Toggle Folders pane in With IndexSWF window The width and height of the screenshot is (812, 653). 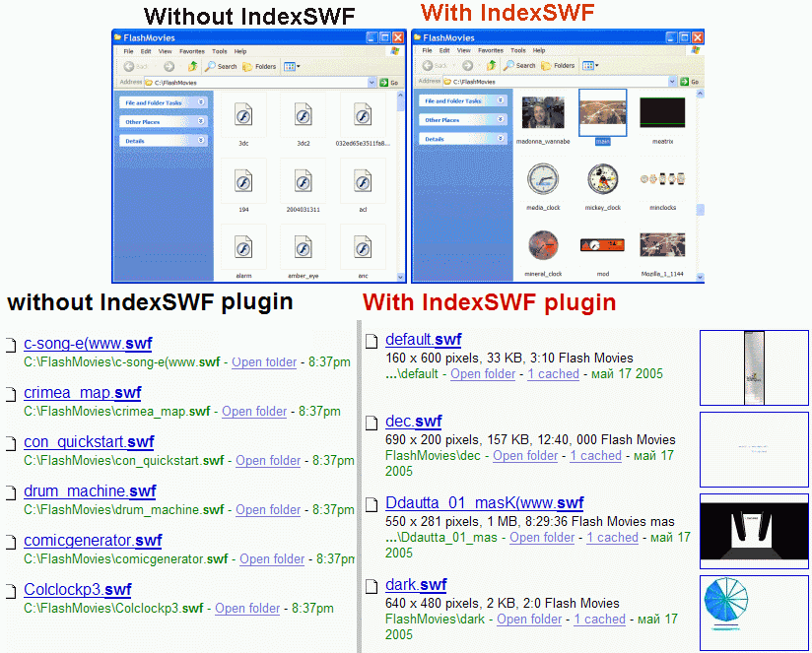pyautogui.click(x=558, y=65)
